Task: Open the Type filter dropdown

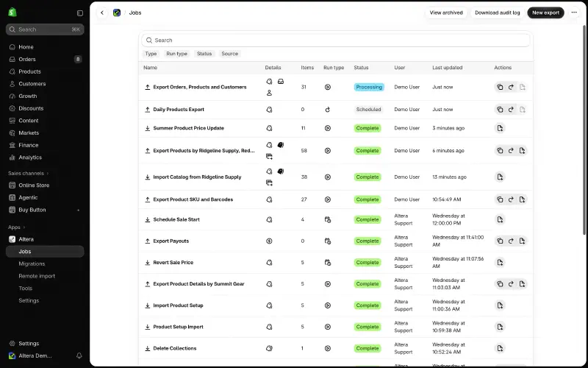Action: (151, 54)
